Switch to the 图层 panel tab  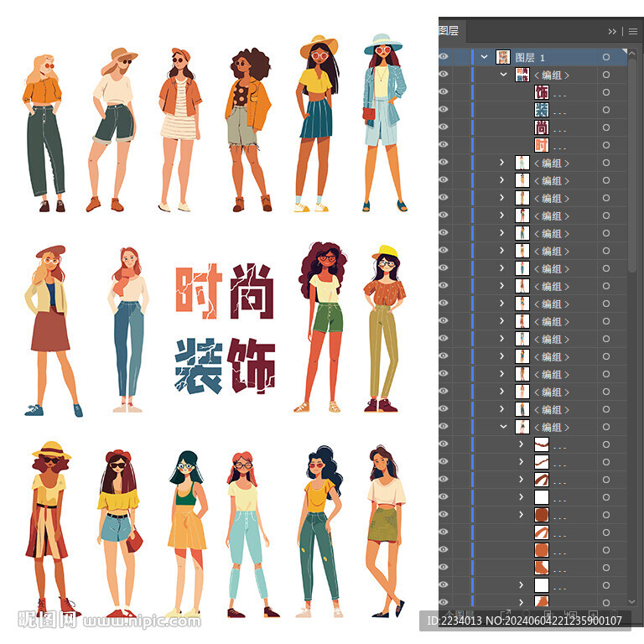tap(449, 31)
